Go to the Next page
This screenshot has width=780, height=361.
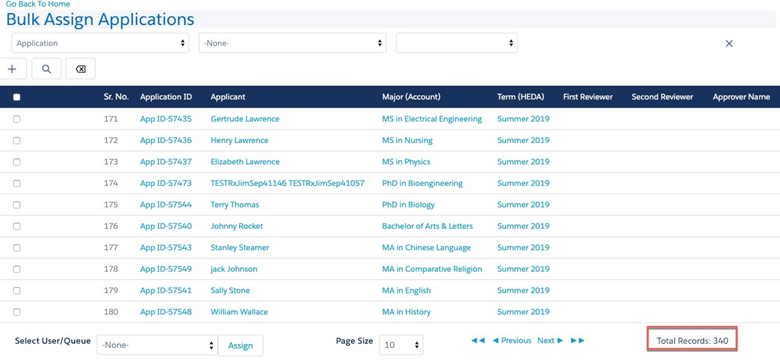[550, 341]
